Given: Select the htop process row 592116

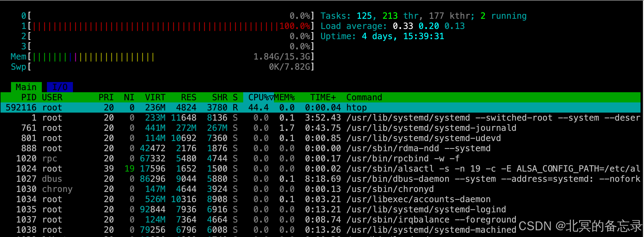Looking at the screenshot, I should pyautogui.click(x=320, y=108).
